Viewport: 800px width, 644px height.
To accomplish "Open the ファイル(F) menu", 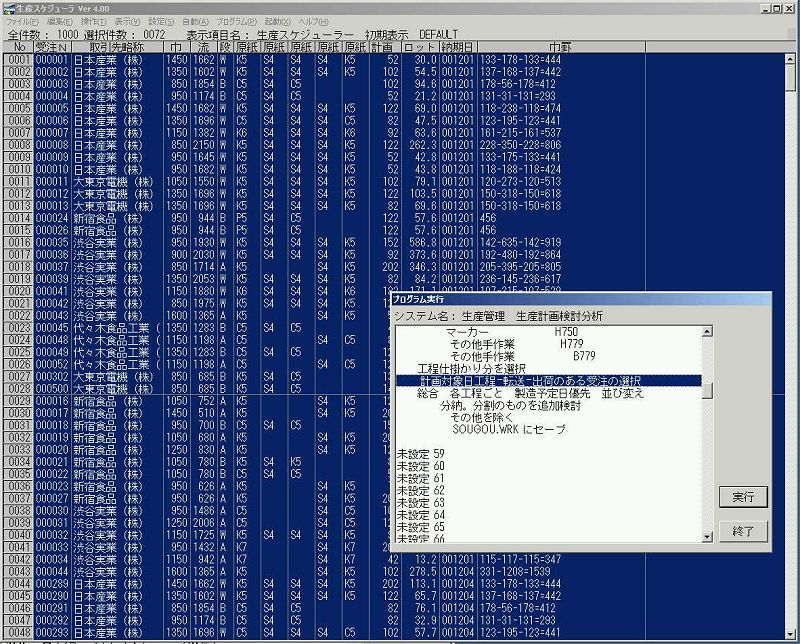I will pyautogui.click(x=23, y=21).
